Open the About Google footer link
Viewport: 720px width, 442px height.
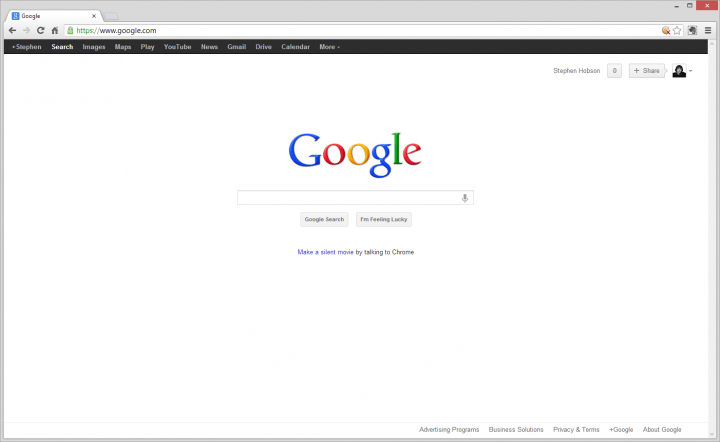(662, 430)
